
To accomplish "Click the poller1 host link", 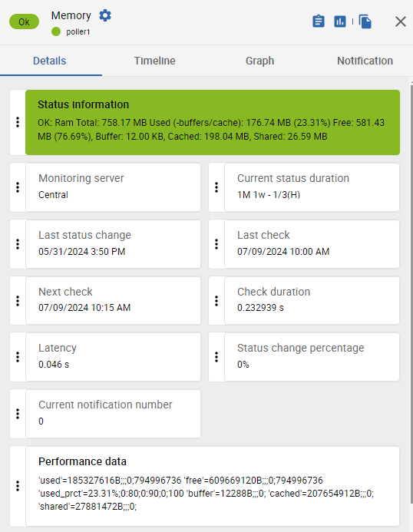I will tap(78, 32).
